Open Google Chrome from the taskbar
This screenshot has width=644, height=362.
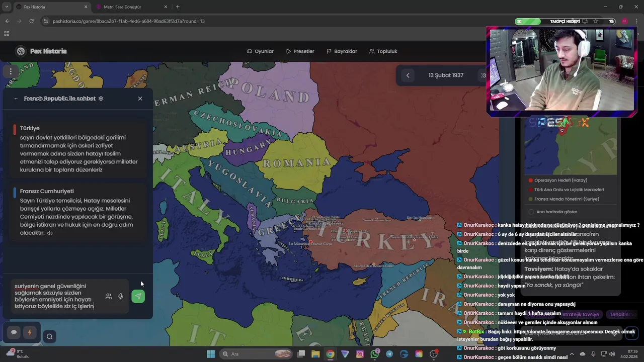[x=330, y=354]
